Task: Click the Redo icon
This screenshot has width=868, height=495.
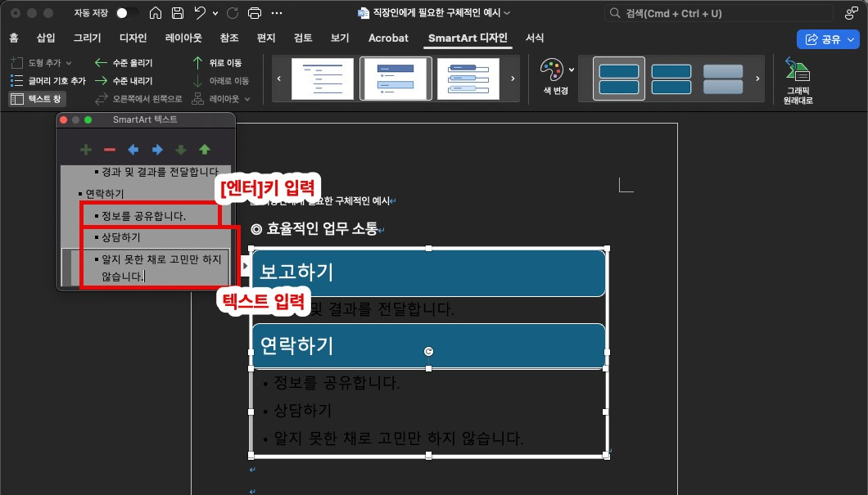Action: [233, 13]
